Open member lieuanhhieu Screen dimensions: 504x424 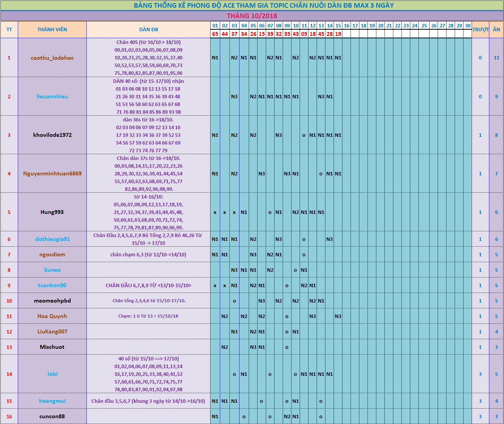point(52,96)
